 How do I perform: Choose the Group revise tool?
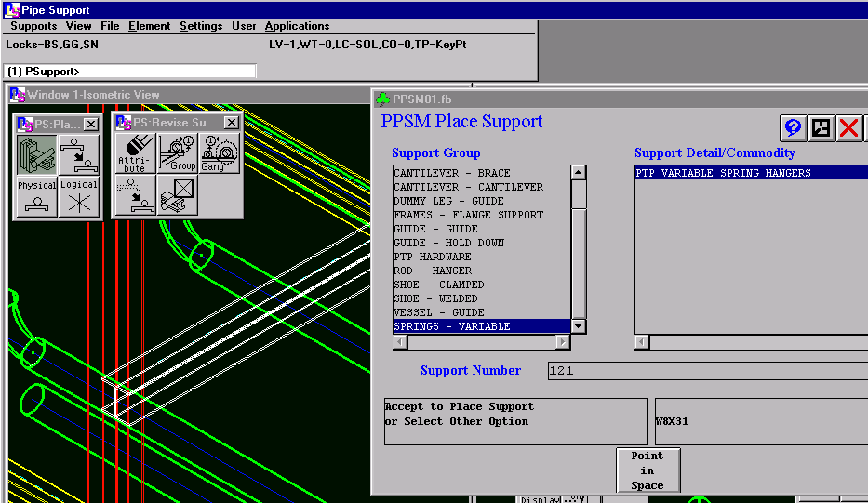177,153
